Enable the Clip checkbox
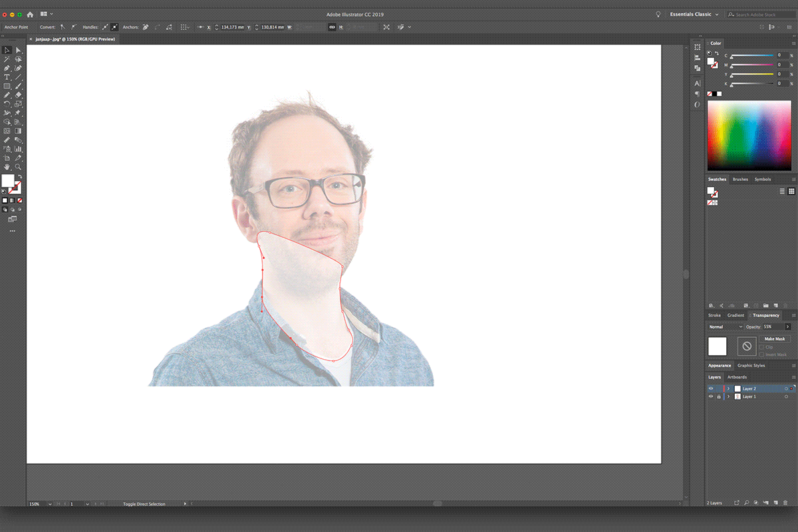Image resolution: width=798 pixels, height=532 pixels. click(x=761, y=347)
